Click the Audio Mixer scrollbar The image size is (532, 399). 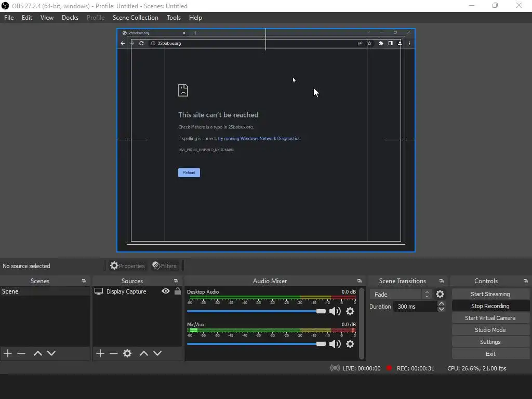pyautogui.click(x=362, y=323)
